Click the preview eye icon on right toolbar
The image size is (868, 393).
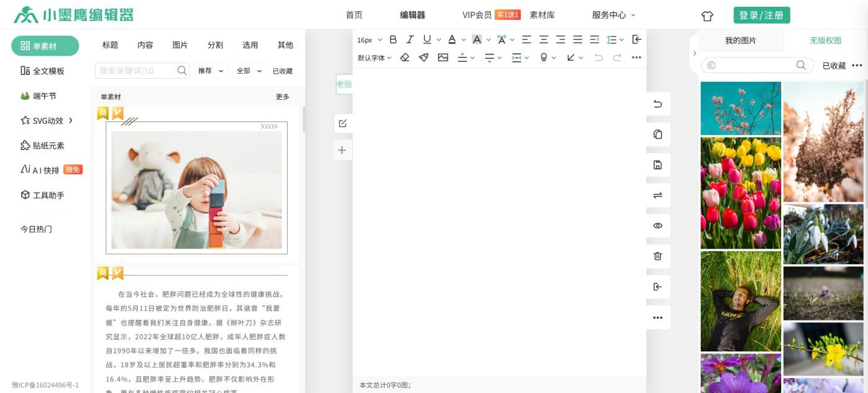tap(657, 226)
